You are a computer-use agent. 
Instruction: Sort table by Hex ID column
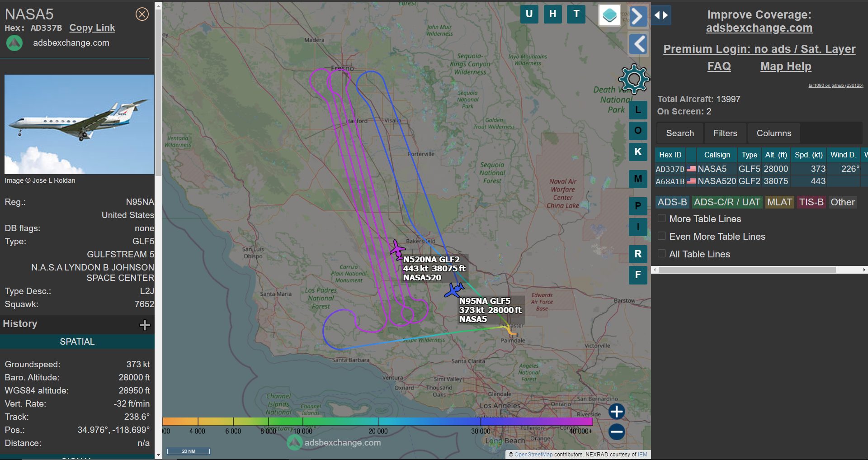pos(670,155)
